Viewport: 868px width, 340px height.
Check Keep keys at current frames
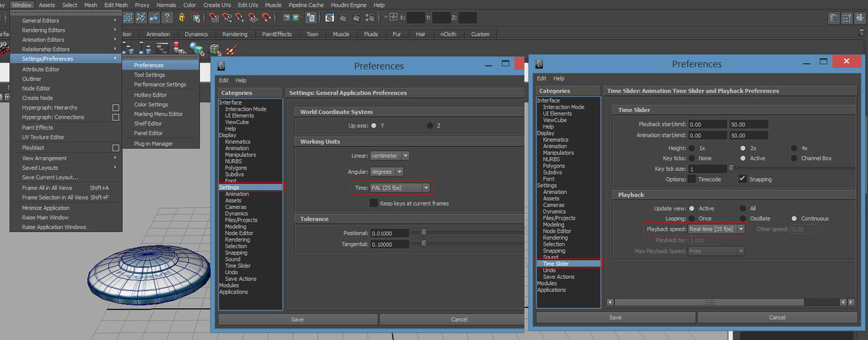pyautogui.click(x=374, y=203)
